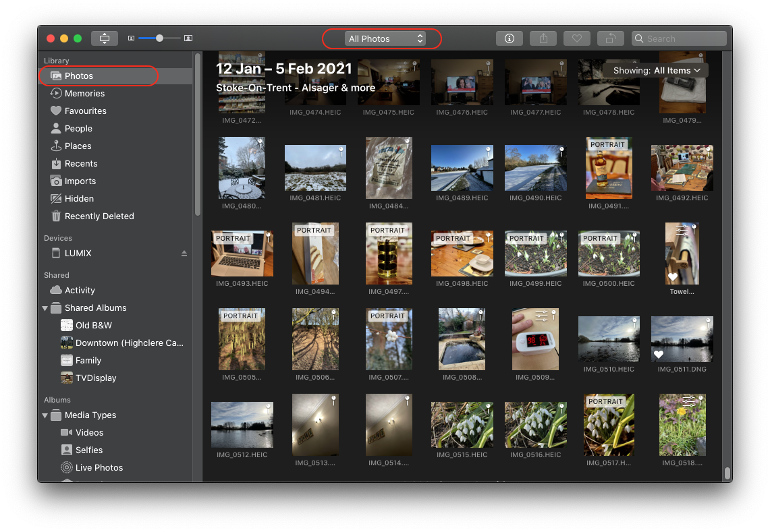Select Places in the sidebar
The image size is (770, 532).
point(78,146)
